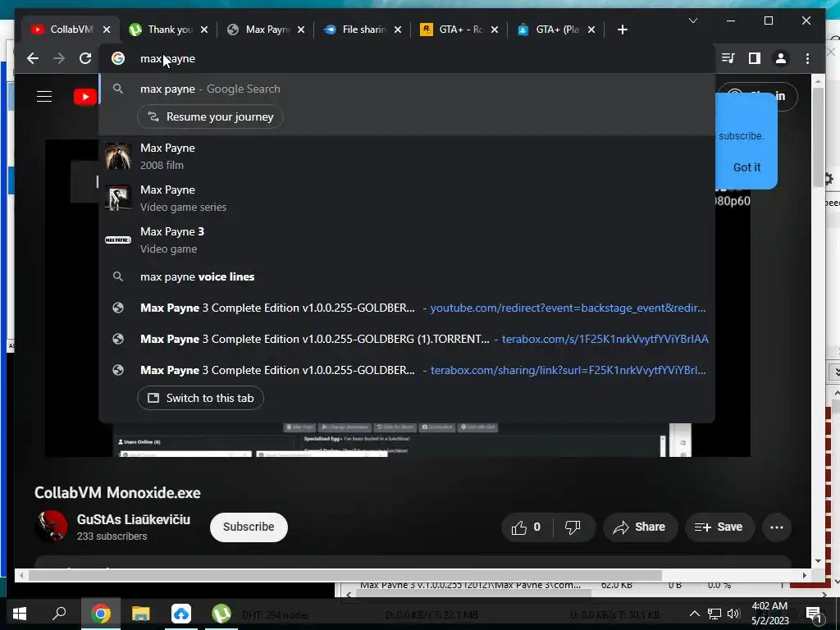Open the GuStAs Liaūkevičiu channel avatar
Viewport: 840px width, 630px height.
[x=52, y=527]
